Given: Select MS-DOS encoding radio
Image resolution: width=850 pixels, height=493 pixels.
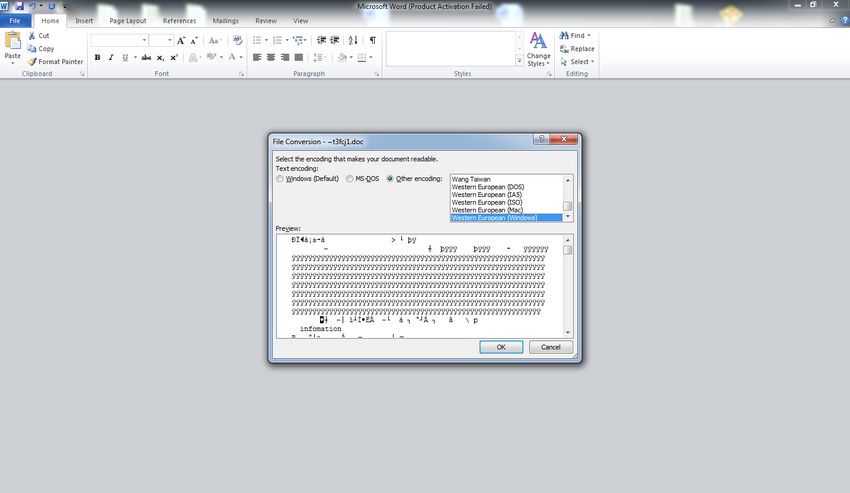Looking at the screenshot, I should click(x=350, y=179).
